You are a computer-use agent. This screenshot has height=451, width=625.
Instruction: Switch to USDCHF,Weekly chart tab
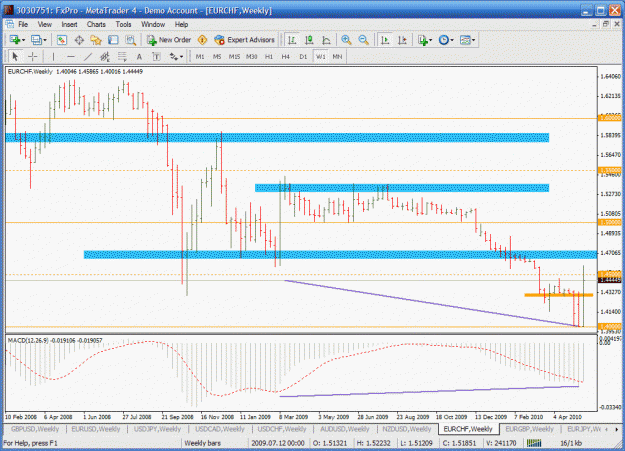tap(282, 429)
